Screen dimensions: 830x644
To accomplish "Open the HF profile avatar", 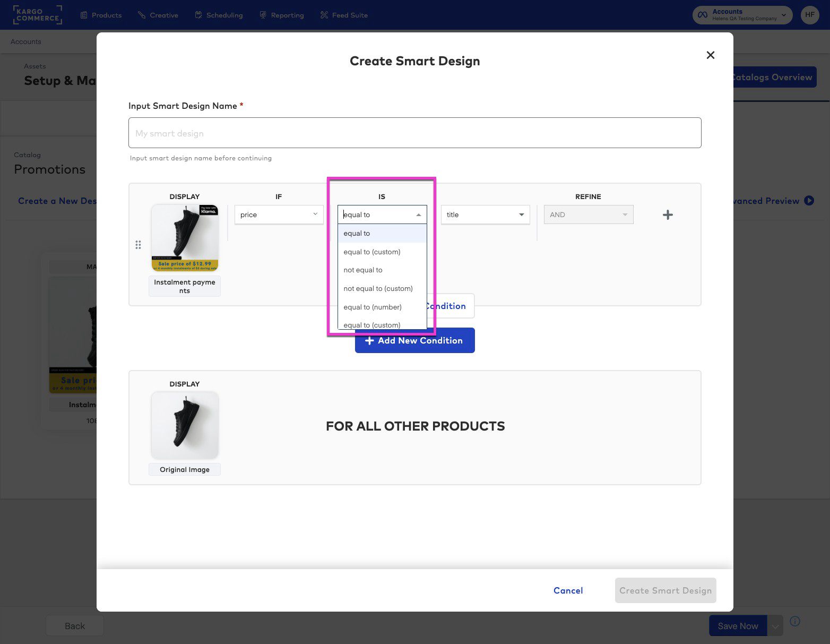I will click(809, 14).
